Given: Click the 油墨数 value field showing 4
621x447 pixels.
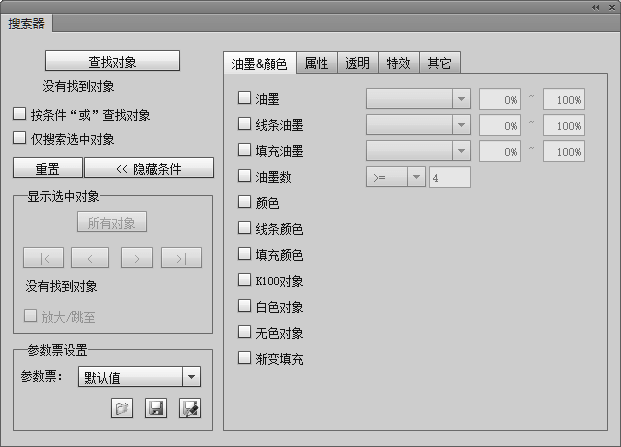Looking at the screenshot, I should coord(449,177).
